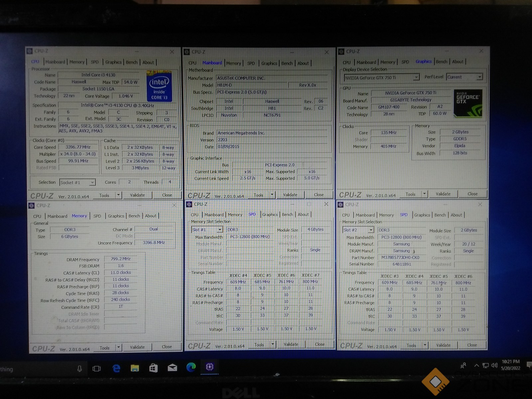Expand the Tools arrow in the Slot #2 SPD window
The height and width of the screenshot is (399, 532).
pos(425,345)
